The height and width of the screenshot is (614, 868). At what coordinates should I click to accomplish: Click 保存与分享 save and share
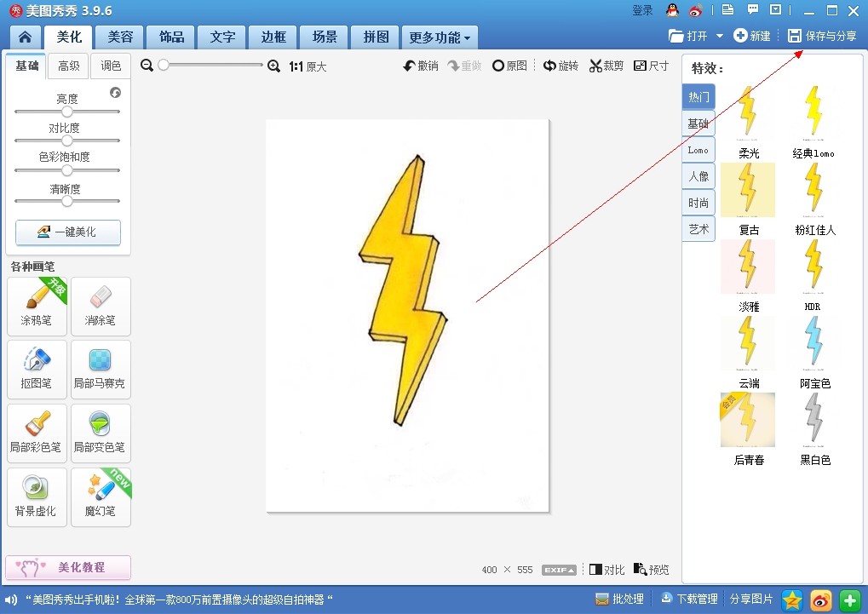[x=822, y=36]
